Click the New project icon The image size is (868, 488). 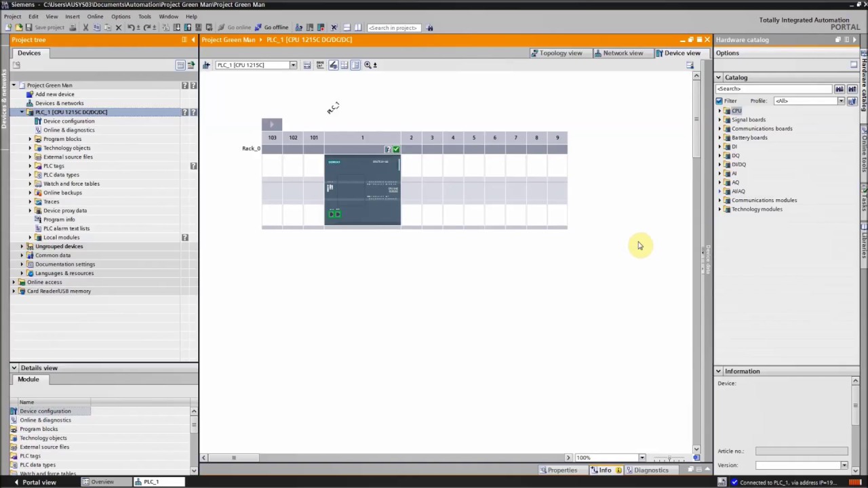tap(7, 28)
